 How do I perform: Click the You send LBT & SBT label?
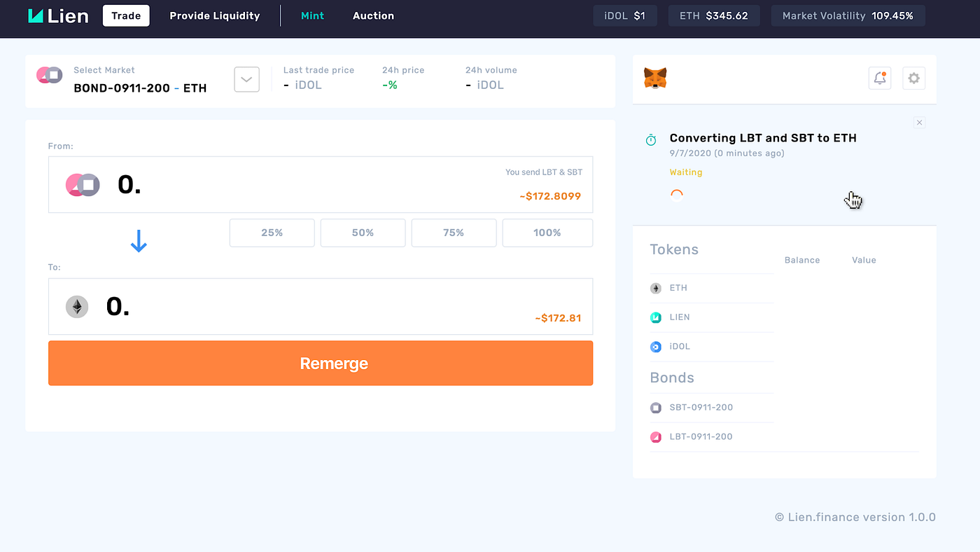[544, 172]
